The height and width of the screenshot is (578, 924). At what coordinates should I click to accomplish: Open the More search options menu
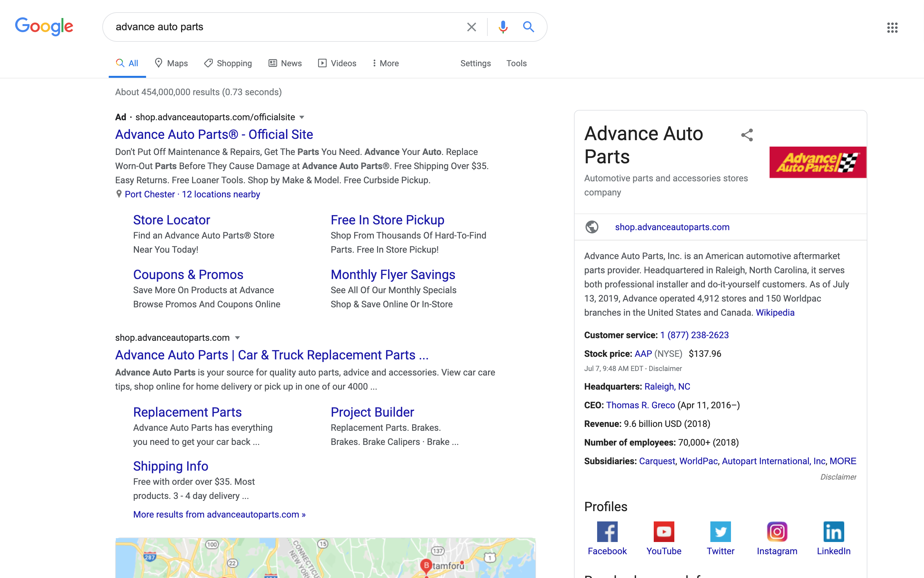385,63
